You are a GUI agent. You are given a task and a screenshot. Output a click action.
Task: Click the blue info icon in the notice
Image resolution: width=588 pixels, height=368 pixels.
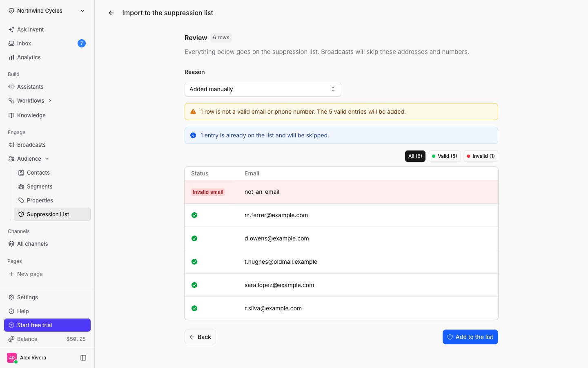pos(193,135)
